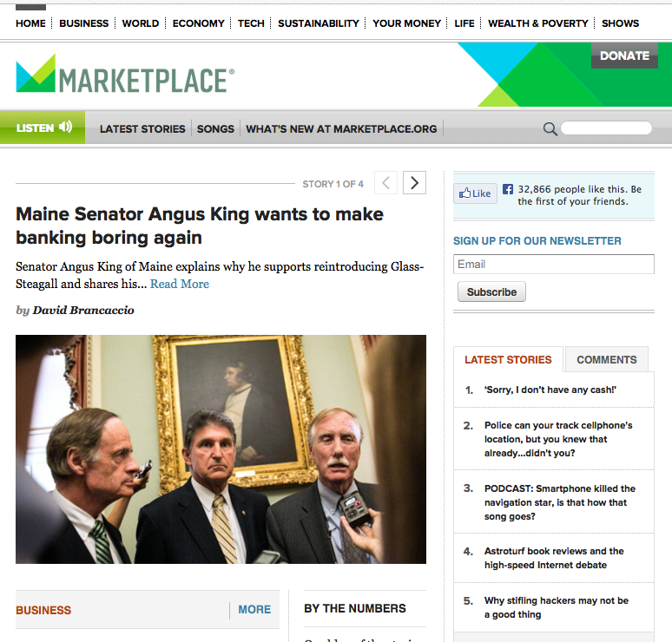Go to previous story arrow

pos(385,183)
